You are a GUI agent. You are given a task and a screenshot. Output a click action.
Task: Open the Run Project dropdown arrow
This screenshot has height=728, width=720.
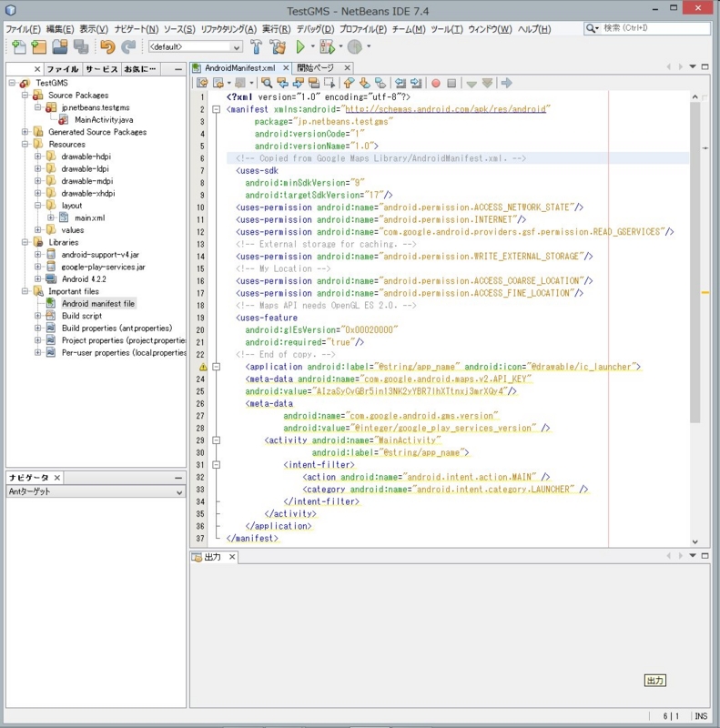312,46
